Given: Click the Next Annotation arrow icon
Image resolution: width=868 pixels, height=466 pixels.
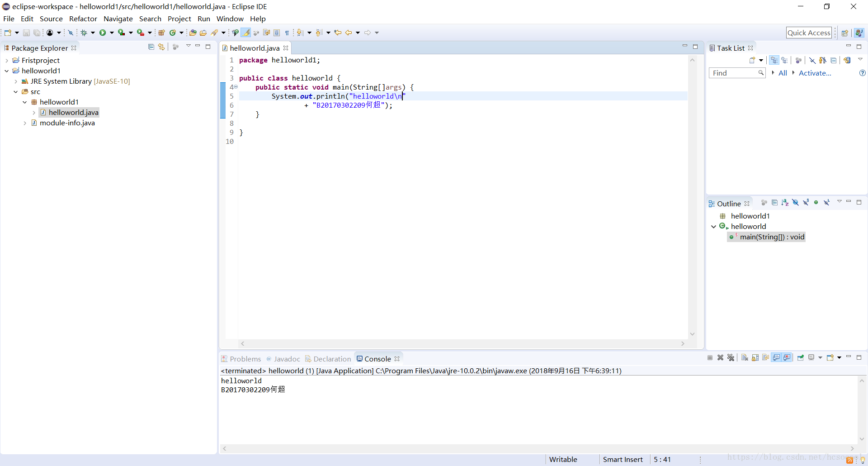Looking at the screenshot, I should tap(300, 33).
